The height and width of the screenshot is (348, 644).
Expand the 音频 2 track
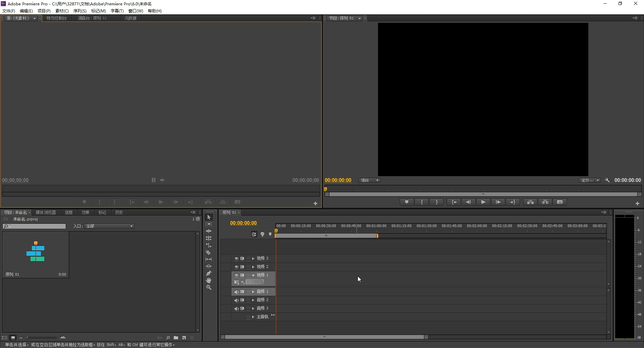[x=253, y=300]
